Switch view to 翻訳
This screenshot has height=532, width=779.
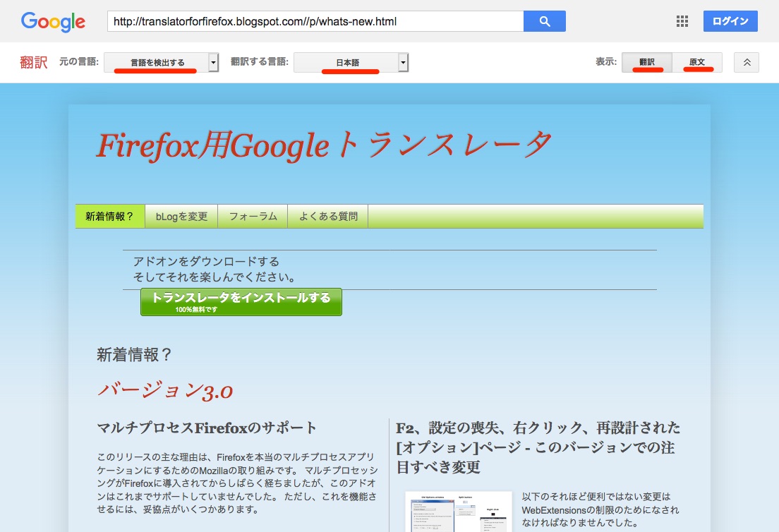(x=647, y=62)
